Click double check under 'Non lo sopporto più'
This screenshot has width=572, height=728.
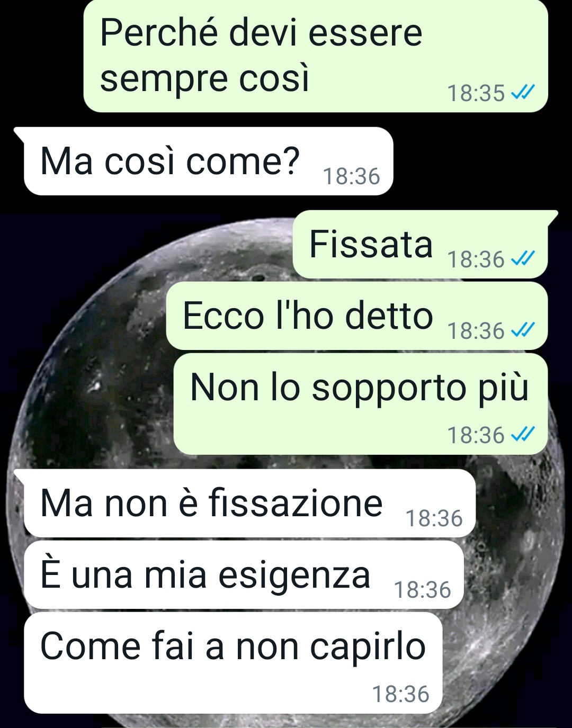click(x=523, y=435)
